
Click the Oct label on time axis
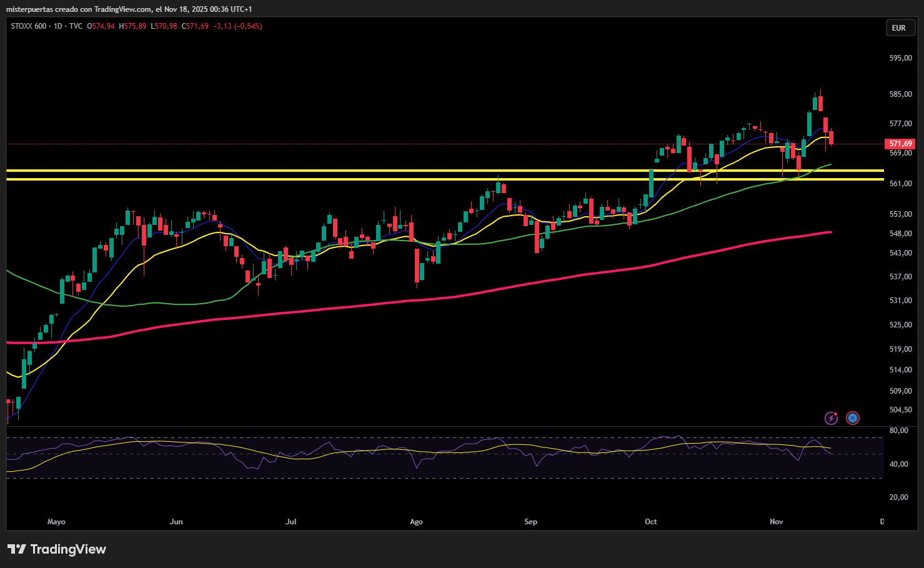tap(651, 522)
